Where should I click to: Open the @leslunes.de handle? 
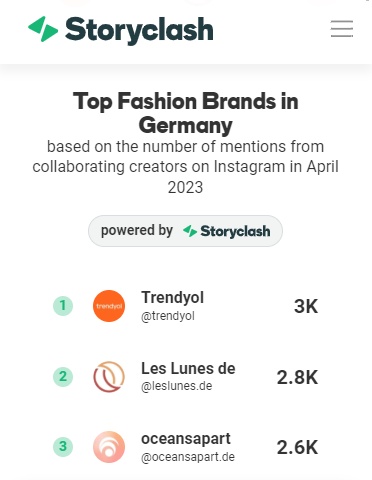[177, 386]
